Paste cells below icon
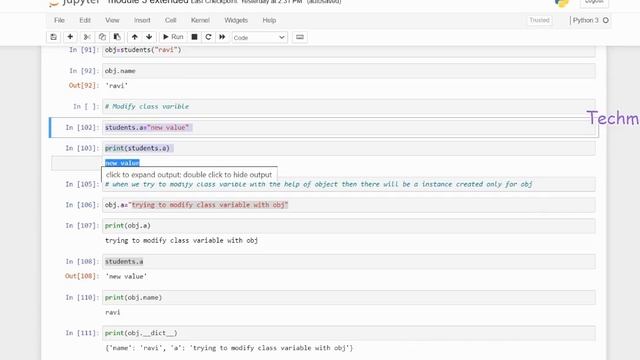The image size is (640, 360). 117,37
